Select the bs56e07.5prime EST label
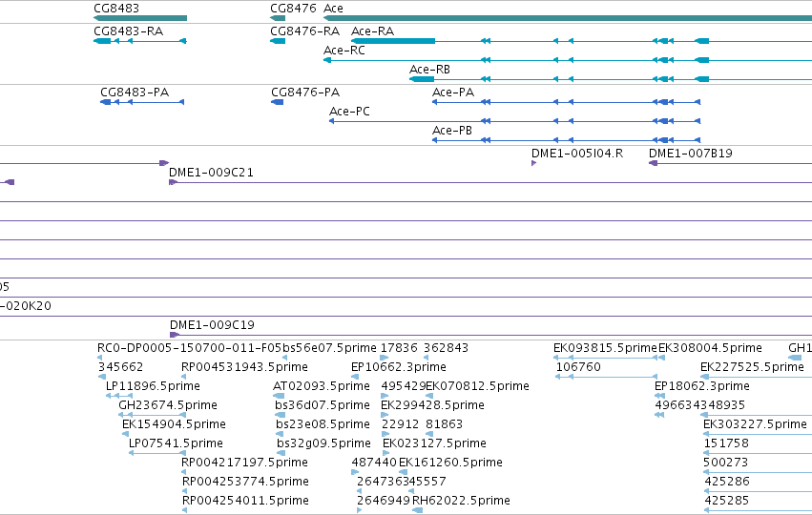The width and height of the screenshot is (812, 515). [x=329, y=348]
